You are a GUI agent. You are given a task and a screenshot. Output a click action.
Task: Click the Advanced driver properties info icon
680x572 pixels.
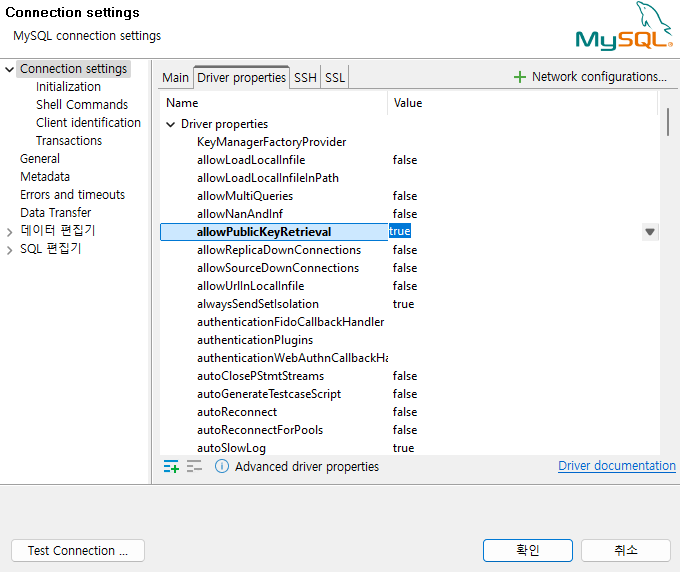[x=222, y=467]
